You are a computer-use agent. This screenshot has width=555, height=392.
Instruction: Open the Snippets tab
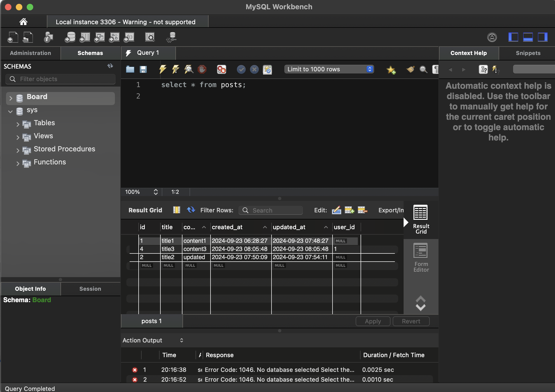tap(528, 53)
